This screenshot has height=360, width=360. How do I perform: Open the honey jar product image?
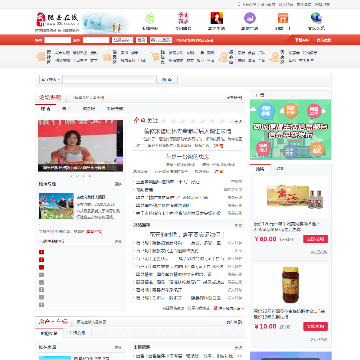(x=291, y=285)
